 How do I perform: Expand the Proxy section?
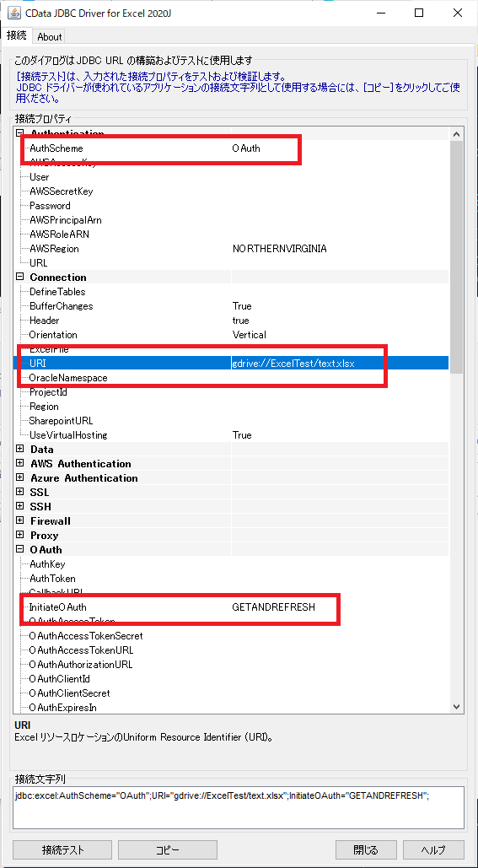pos(20,536)
